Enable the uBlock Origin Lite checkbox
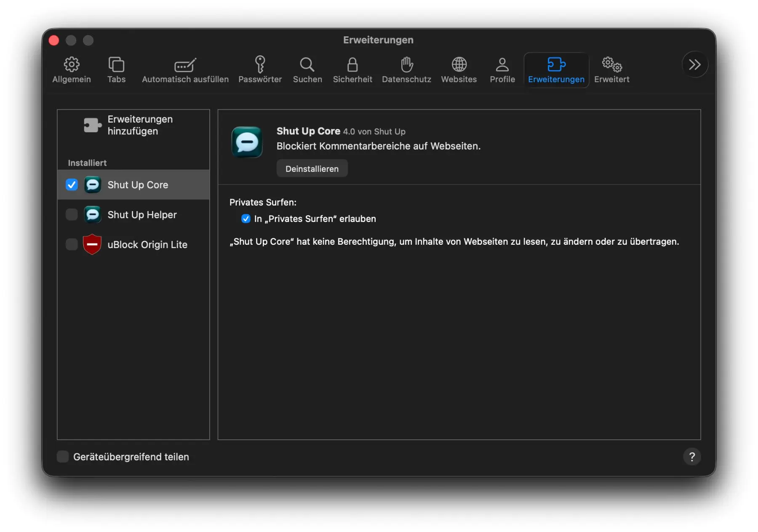The width and height of the screenshot is (758, 532). (72, 245)
